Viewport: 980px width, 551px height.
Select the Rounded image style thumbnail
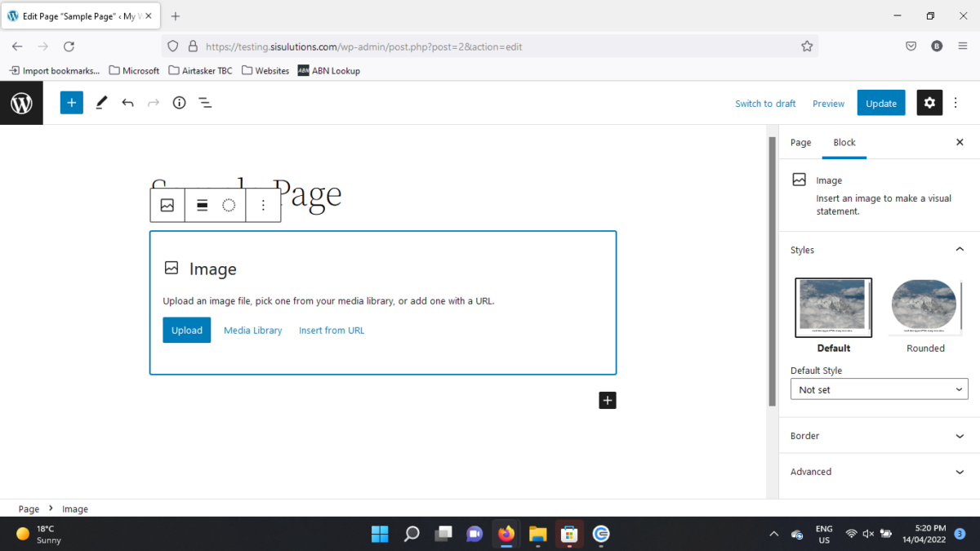pos(924,307)
